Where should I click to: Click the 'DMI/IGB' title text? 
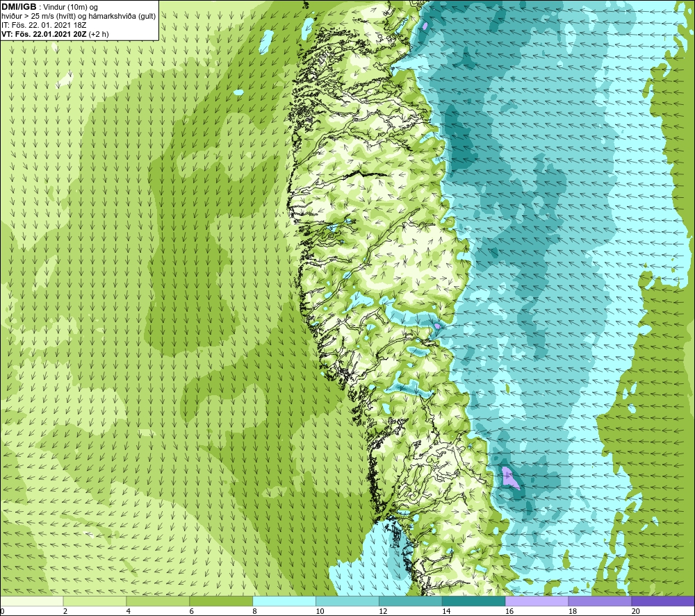coord(19,7)
